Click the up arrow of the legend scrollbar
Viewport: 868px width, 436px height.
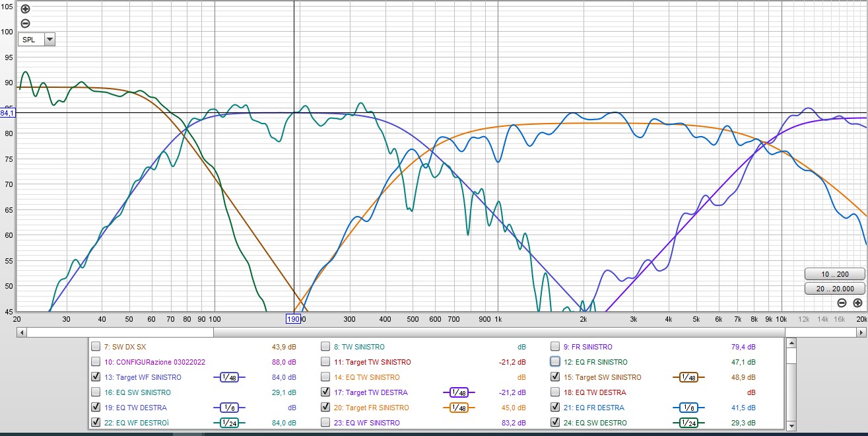[x=791, y=343]
